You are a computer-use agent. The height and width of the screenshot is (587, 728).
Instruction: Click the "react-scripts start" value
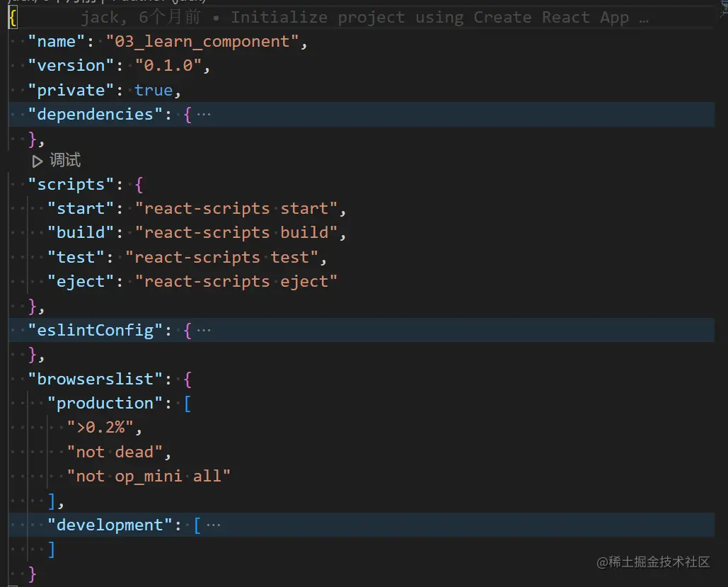[236, 209]
